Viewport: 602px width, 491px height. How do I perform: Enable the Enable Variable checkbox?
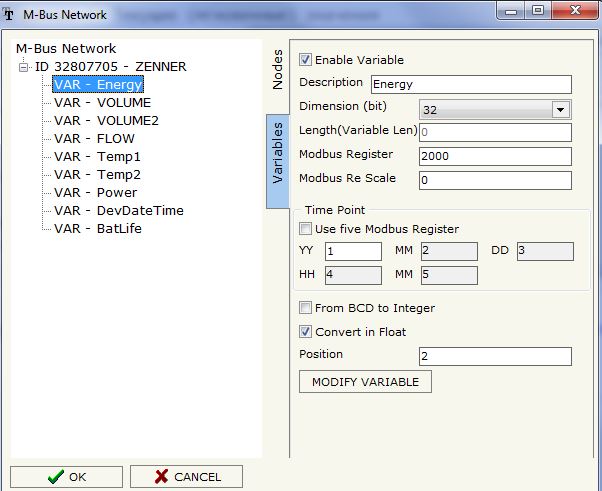click(306, 60)
